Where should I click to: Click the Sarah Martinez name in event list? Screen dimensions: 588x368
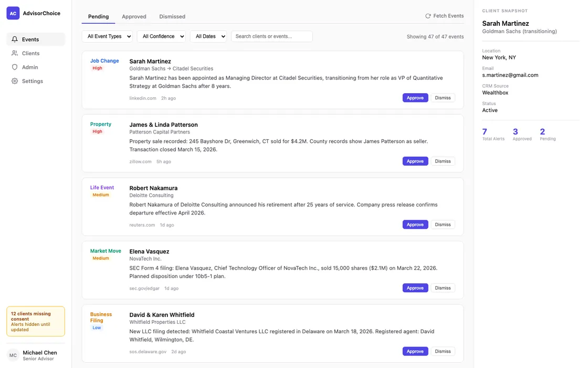pos(150,61)
